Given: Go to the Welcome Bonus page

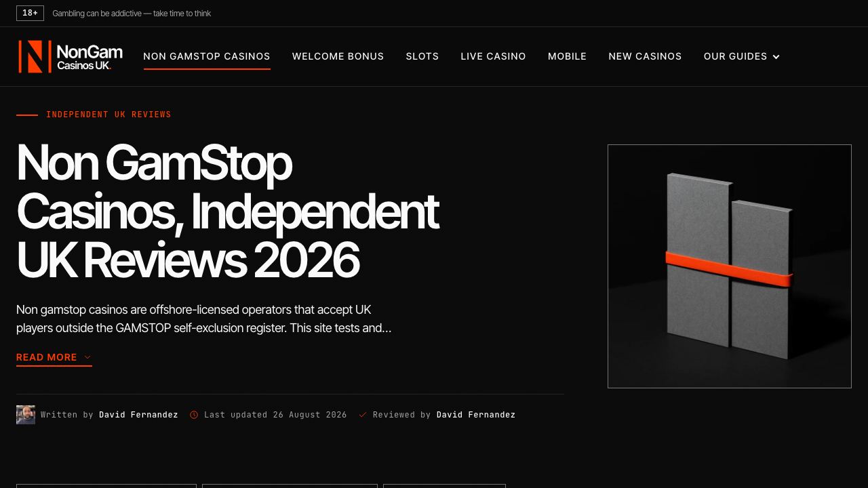Looking at the screenshot, I should point(338,56).
